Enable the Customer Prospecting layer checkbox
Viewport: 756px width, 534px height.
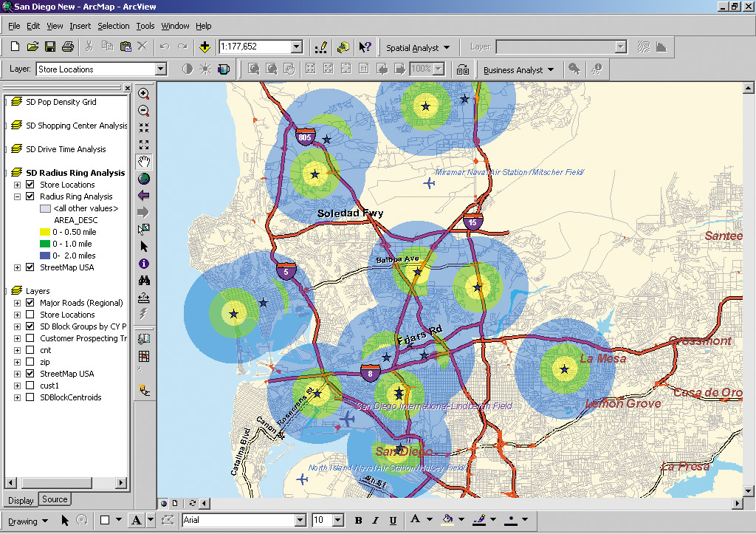[x=30, y=338]
